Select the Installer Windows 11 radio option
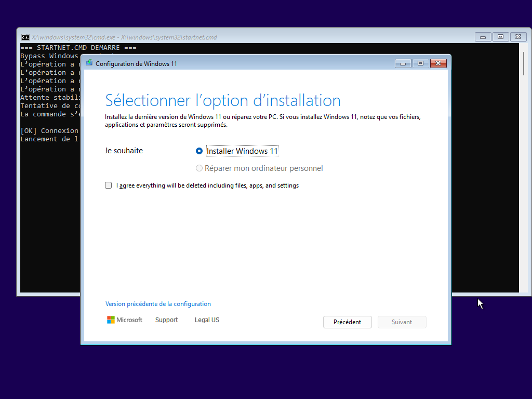The image size is (532, 399). 199,151
